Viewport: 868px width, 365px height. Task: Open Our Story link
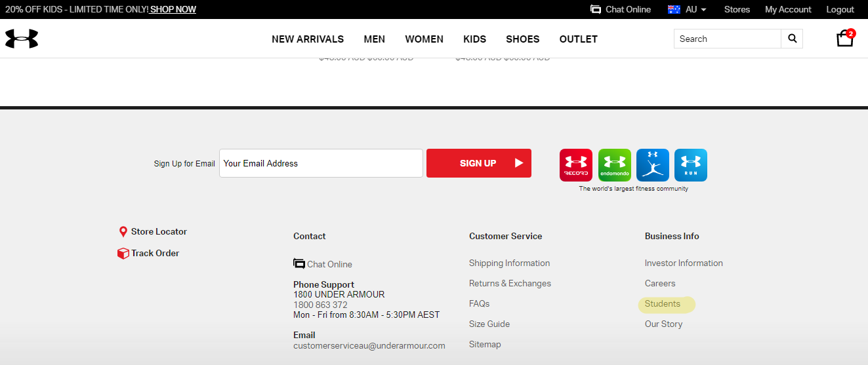pos(663,324)
